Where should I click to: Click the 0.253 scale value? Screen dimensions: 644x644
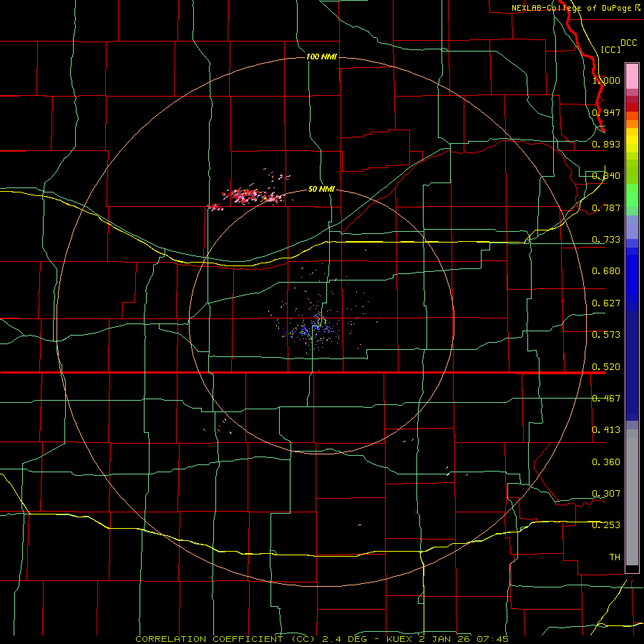pos(606,525)
